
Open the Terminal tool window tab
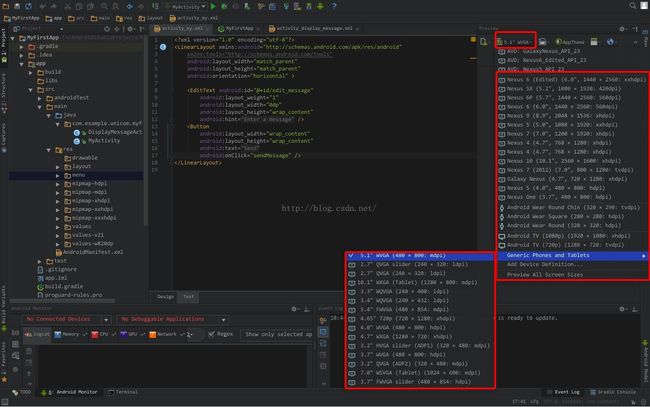(123, 392)
